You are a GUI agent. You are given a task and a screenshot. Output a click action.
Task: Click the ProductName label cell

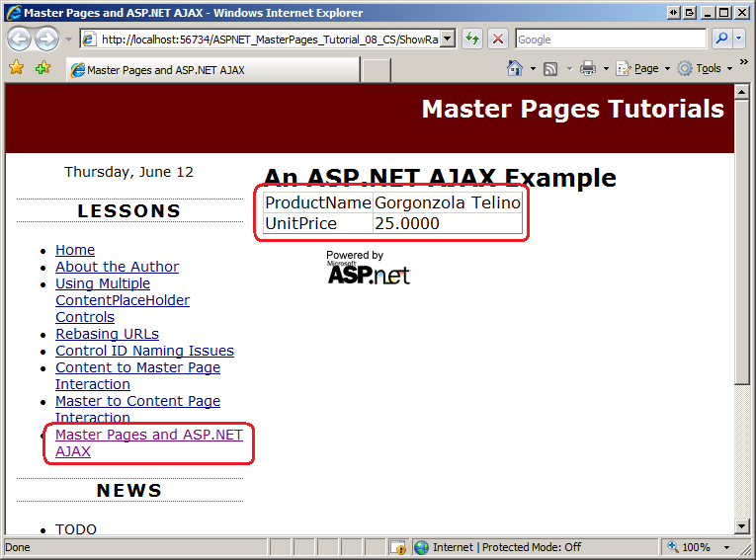point(318,202)
